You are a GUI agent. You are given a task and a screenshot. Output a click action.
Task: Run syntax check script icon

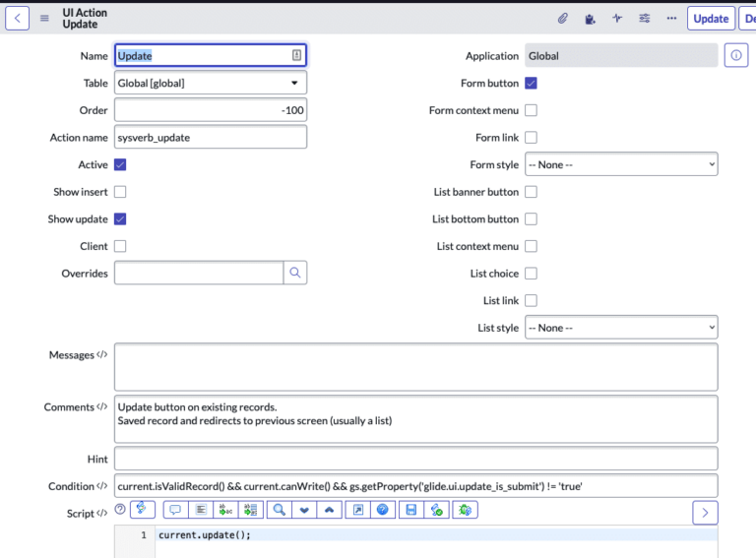point(437,510)
